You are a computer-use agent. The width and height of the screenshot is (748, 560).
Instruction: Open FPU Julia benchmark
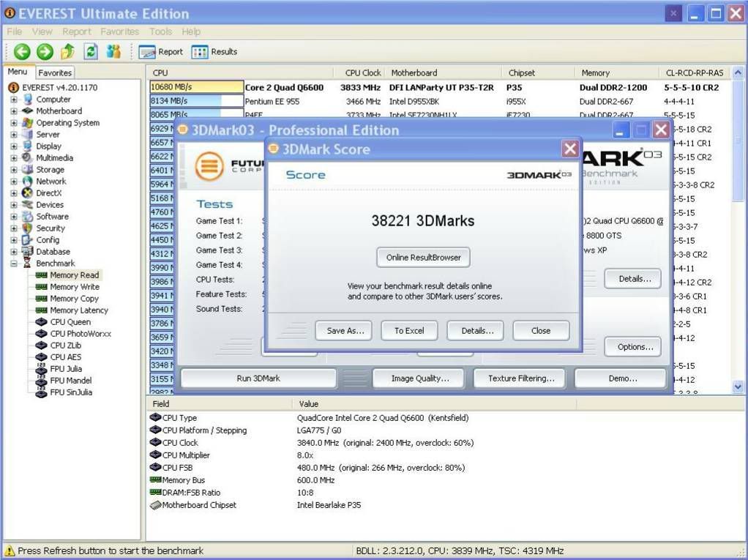pyautogui.click(x=65, y=369)
